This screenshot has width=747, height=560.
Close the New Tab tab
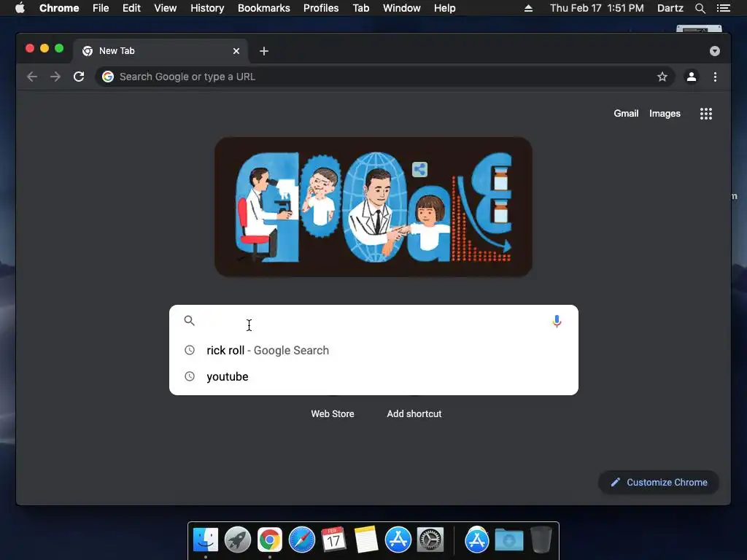click(236, 51)
